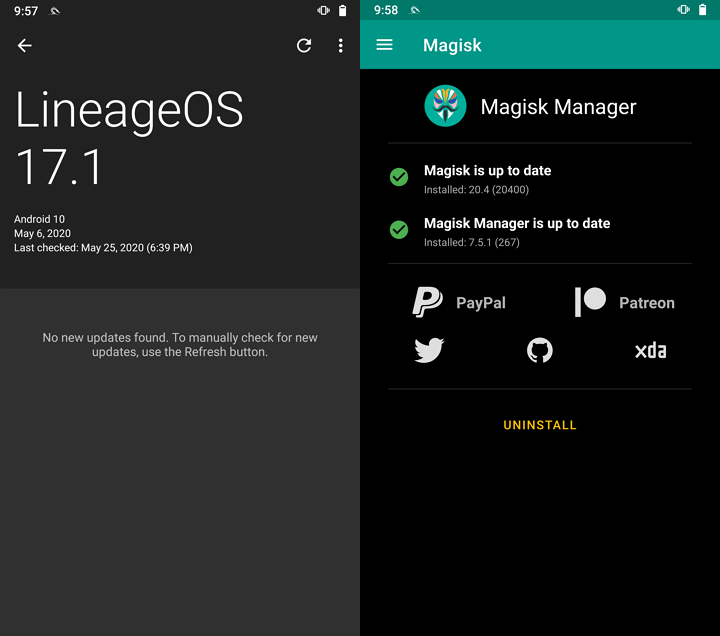This screenshot has height=636, width=720.
Task: Open the xda forum icon
Action: (x=650, y=350)
